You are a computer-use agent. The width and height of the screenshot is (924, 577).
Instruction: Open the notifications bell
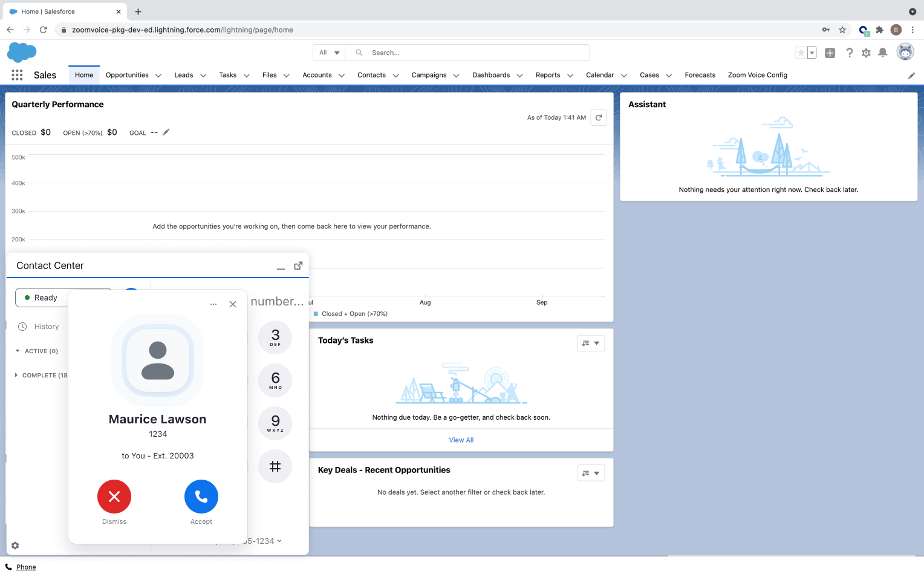882,53
